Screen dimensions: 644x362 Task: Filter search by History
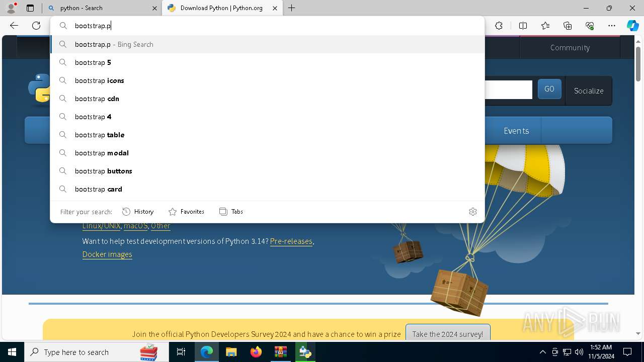[138, 212]
